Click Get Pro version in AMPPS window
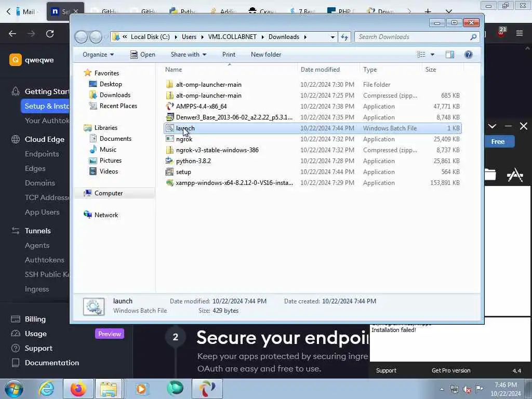The image size is (532, 399). pyautogui.click(x=451, y=370)
